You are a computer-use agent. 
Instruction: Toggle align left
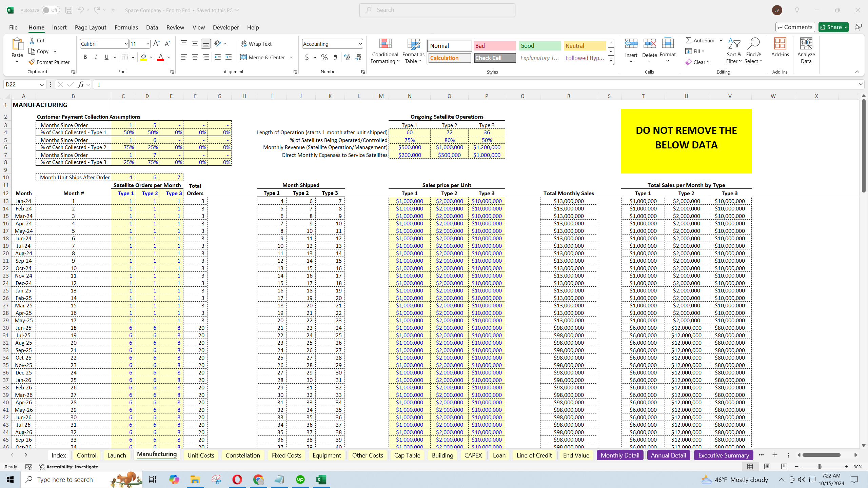[184, 57]
